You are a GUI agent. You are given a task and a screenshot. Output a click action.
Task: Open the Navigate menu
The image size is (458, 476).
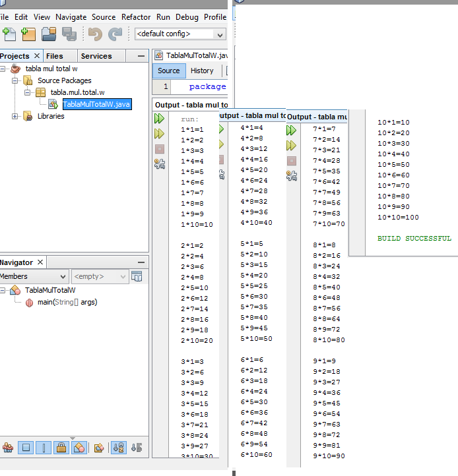[71, 17]
